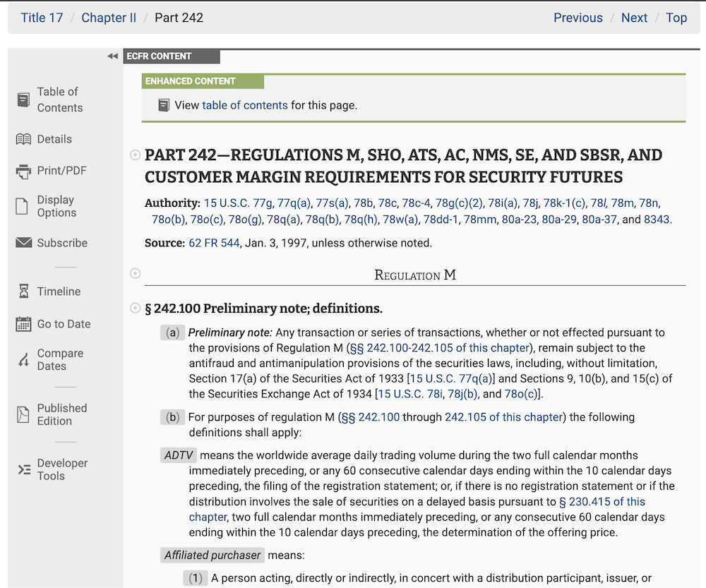Open Published Edition in sidebar

pyautogui.click(x=62, y=414)
